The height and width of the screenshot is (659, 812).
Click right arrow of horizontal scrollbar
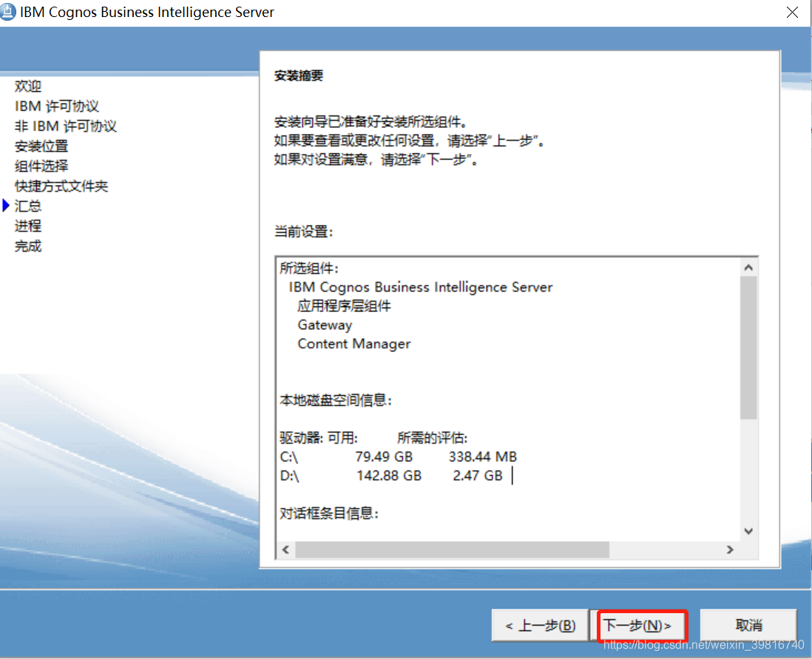tap(730, 549)
